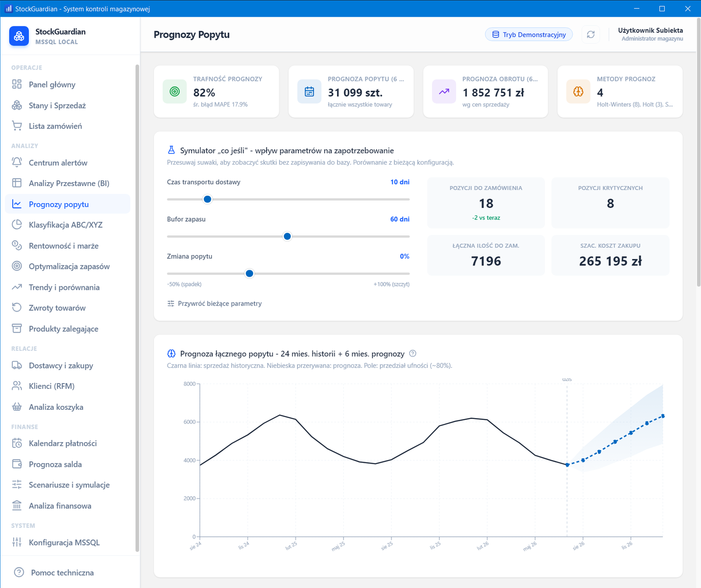
Task: Click the Tryb Demonstracyjny button
Action: [529, 35]
